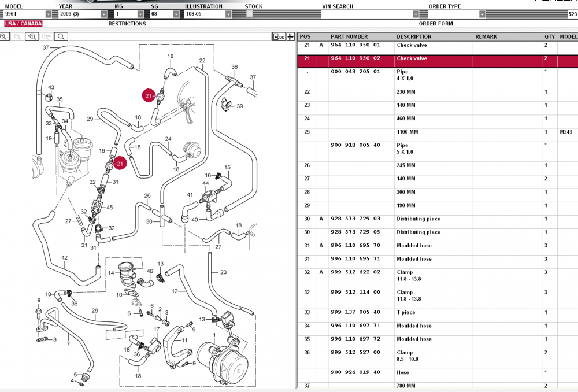Click the thumbnail strip view icon

pos(279,36)
